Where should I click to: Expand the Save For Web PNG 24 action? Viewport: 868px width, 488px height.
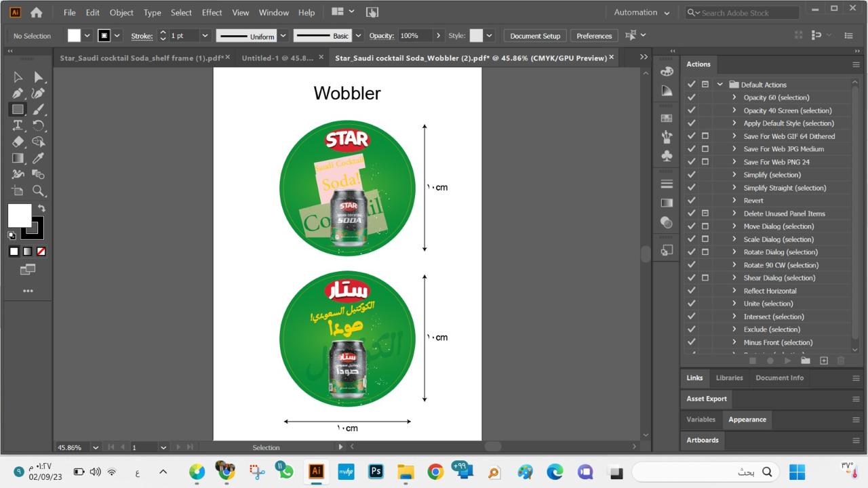(734, 162)
